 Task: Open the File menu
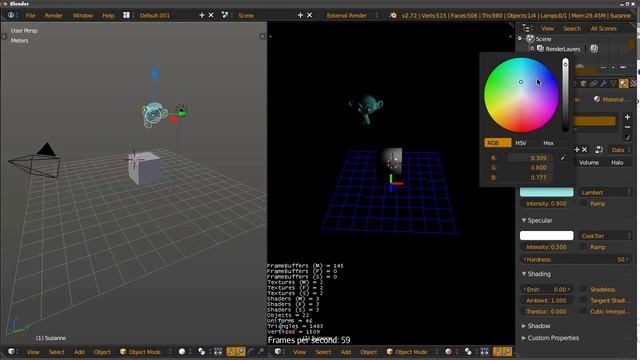[31, 16]
